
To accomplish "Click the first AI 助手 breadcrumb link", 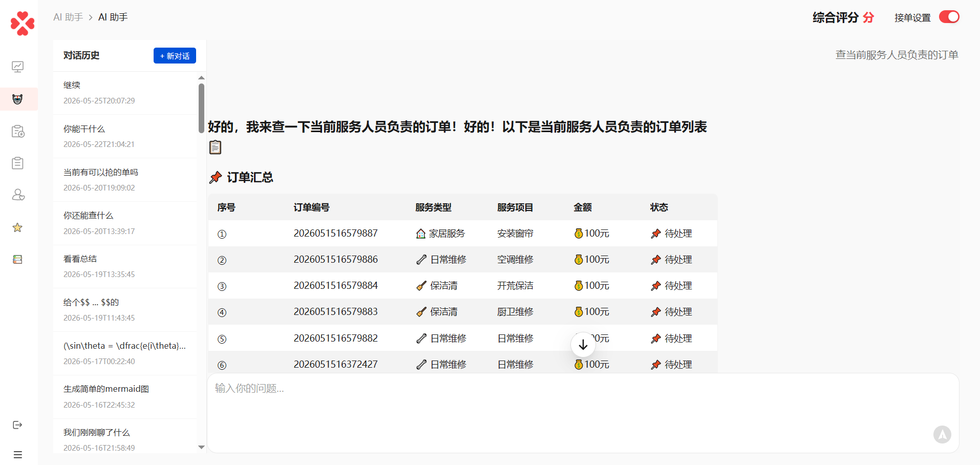I will point(68,17).
